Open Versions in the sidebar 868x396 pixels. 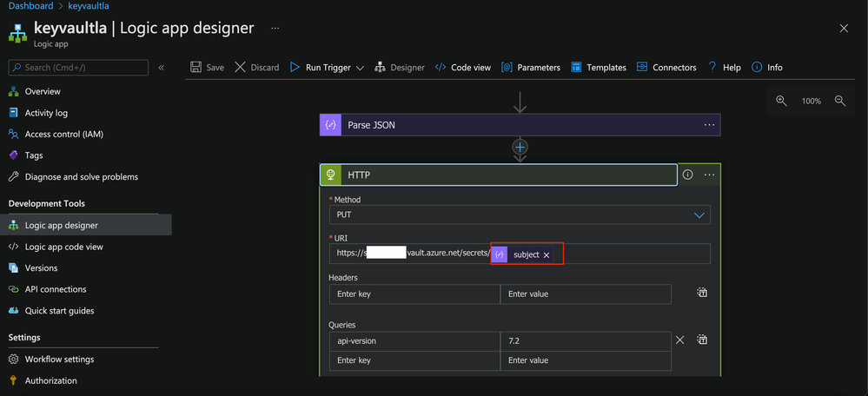[41, 267]
